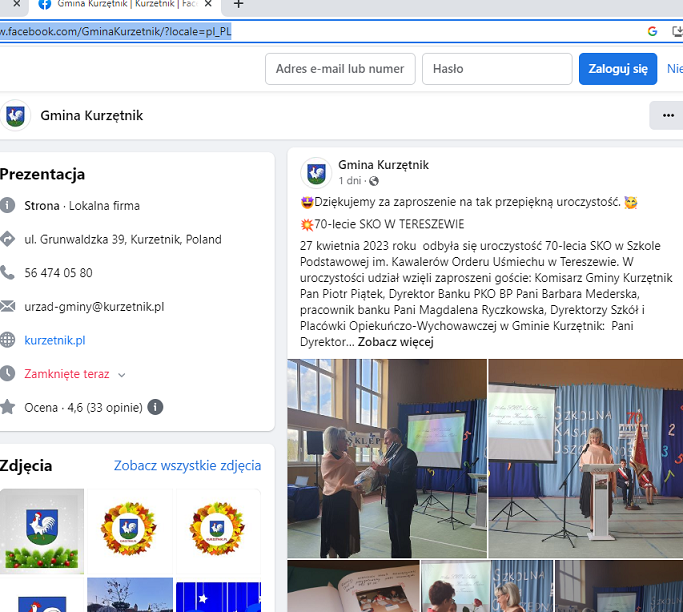Click the Zdjęcia section heading
The width and height of the screenshot is (683, 612).
[x=26, y=466]
